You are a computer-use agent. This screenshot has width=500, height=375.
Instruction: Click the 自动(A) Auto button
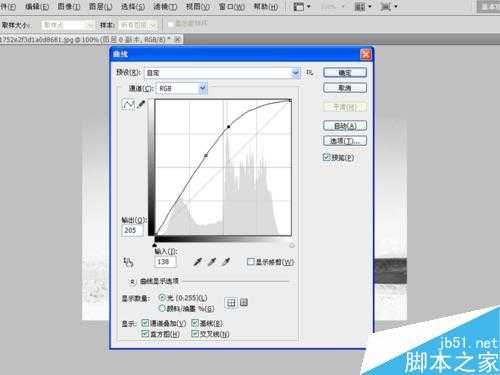point(345,126)
